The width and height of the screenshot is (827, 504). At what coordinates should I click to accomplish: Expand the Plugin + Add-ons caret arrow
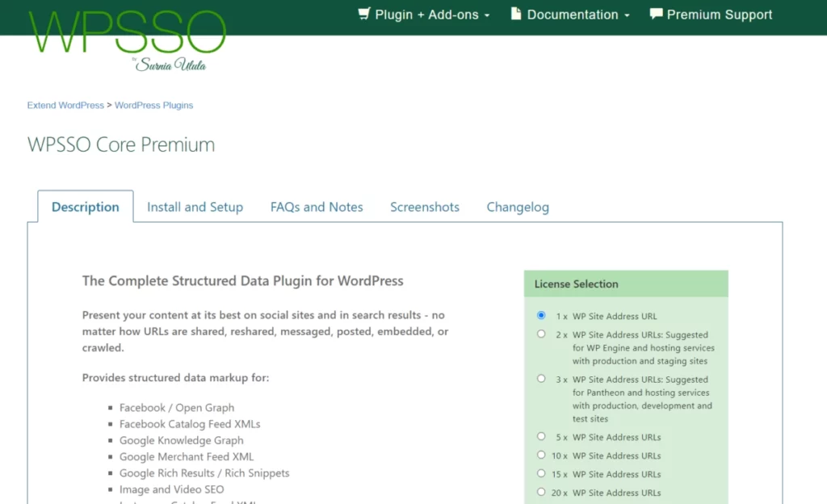[x=485, y=15]
